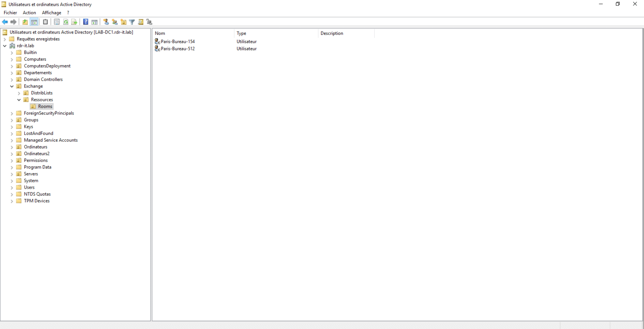644x329 pixels.
Task: Open filter options with the funnel icon
Action: (x=132, y=22)
